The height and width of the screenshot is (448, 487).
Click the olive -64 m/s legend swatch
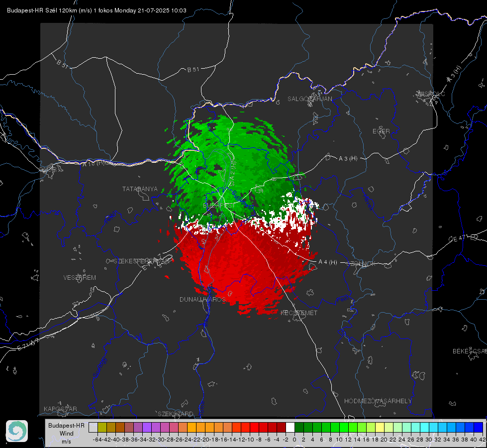pos(102,427)
